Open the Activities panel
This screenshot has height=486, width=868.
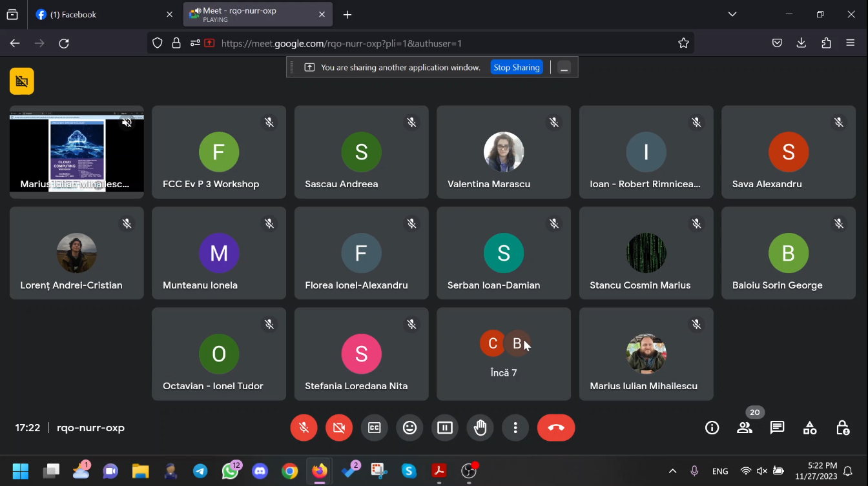(810, 428)
